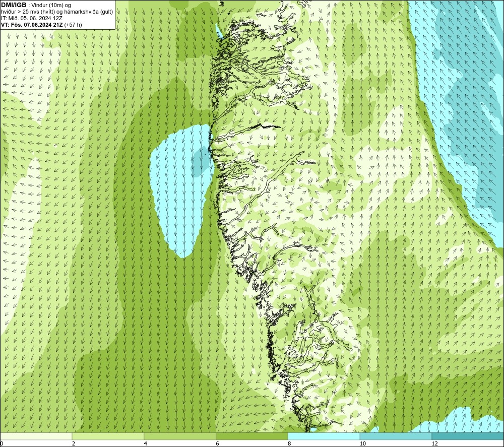This screenshot has height=447, width=504.
Task: Click the scale label '4'
Action: 146,444
